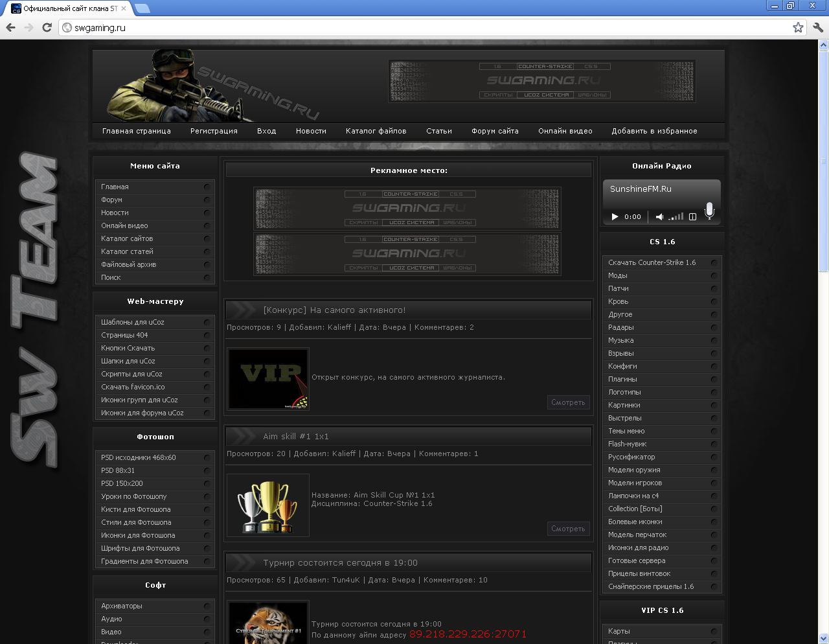829x644 pixels.
Task: Click the address bar with swgaming.ru
Action: (x=427, y=27)
